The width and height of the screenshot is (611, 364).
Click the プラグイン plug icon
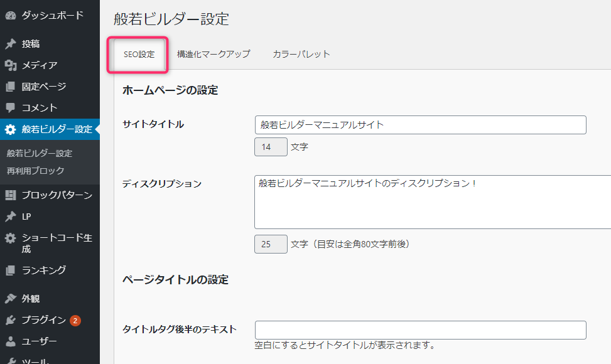(x=11, y=320)
